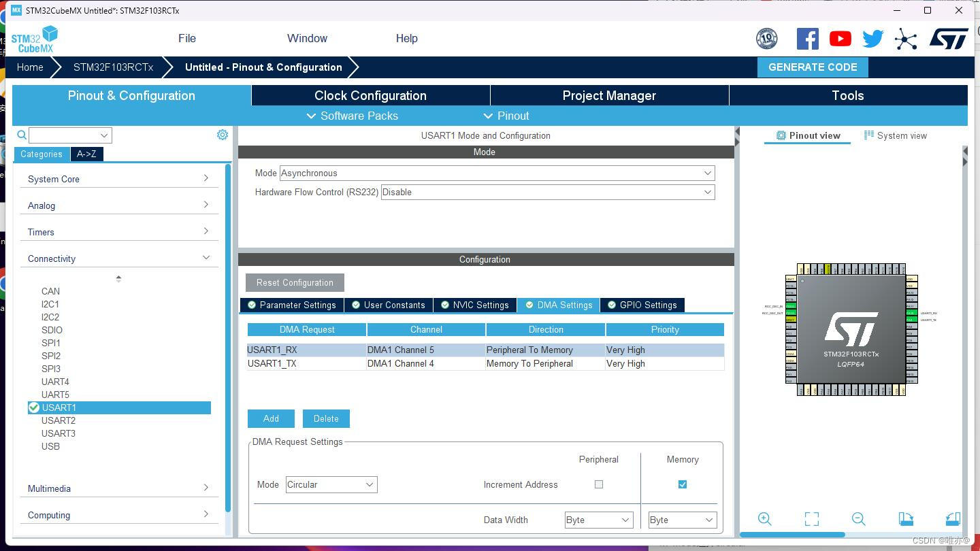Expand the Pinout menu
Screen dimensions: 980x551
(x=506, y=116)
